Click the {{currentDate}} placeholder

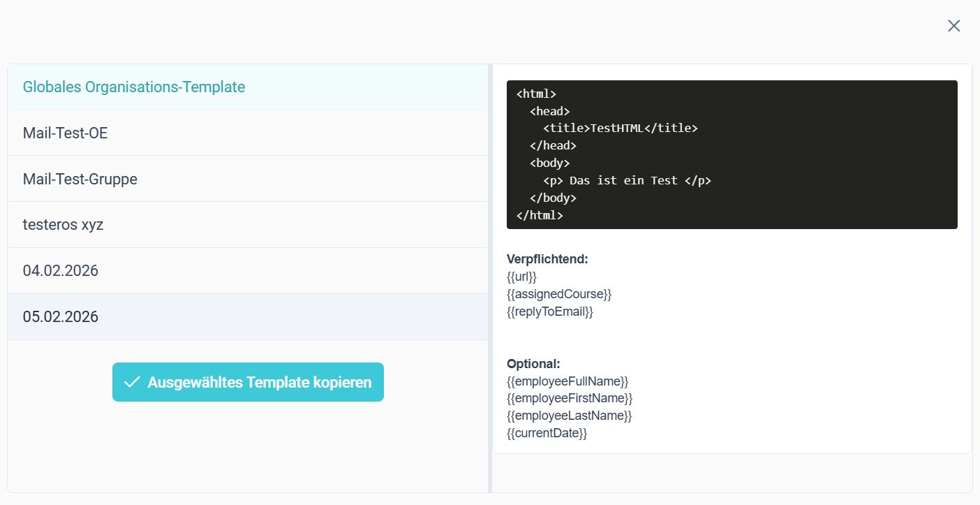(547, 433)
